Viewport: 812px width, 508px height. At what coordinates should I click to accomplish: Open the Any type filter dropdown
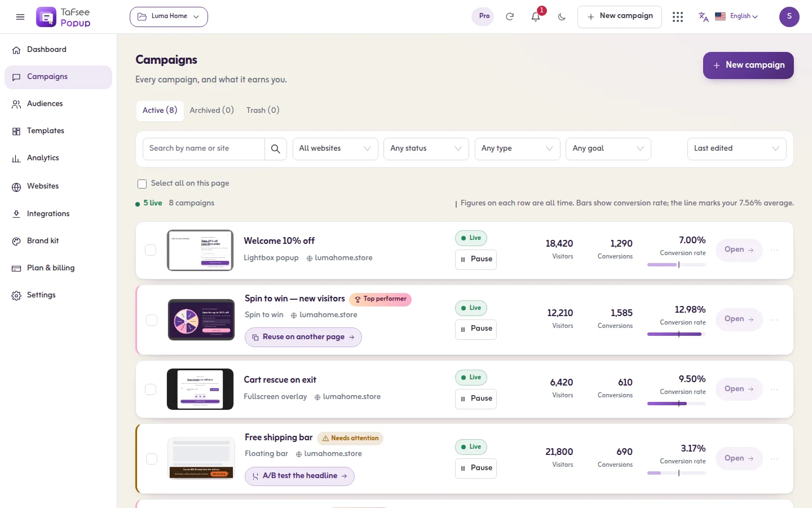517,149
